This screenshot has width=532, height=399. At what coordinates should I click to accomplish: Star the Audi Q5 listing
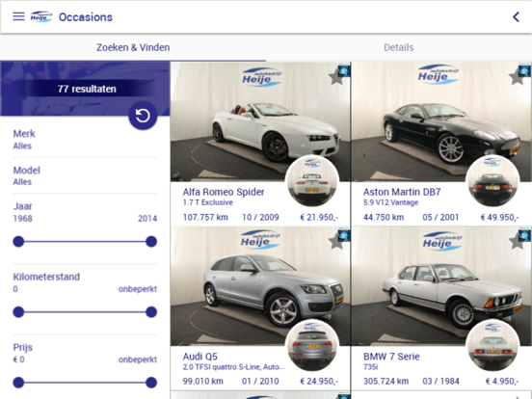pos(336,242)
